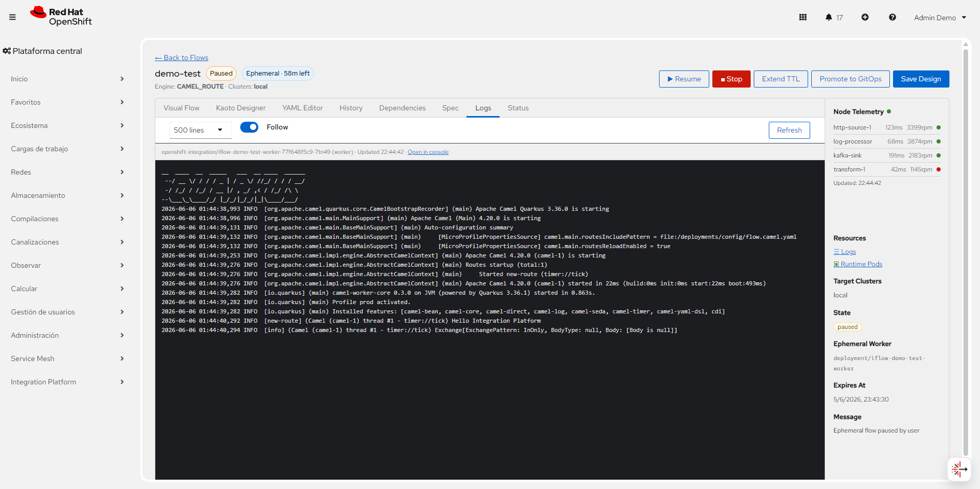This screenshot has width=980, height=489.
Task: Open the Logs resource link
Action: pos(845,252)
